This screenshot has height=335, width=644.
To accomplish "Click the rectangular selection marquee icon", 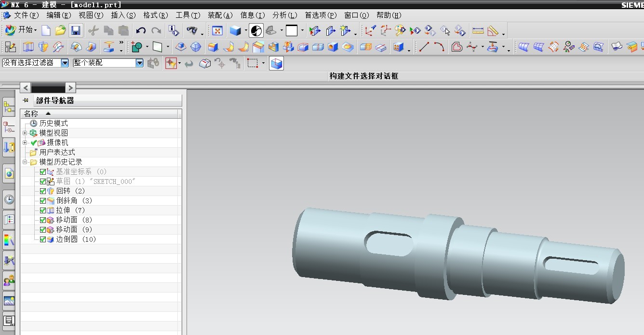I will pyautogui.click(x=253, y=63).
